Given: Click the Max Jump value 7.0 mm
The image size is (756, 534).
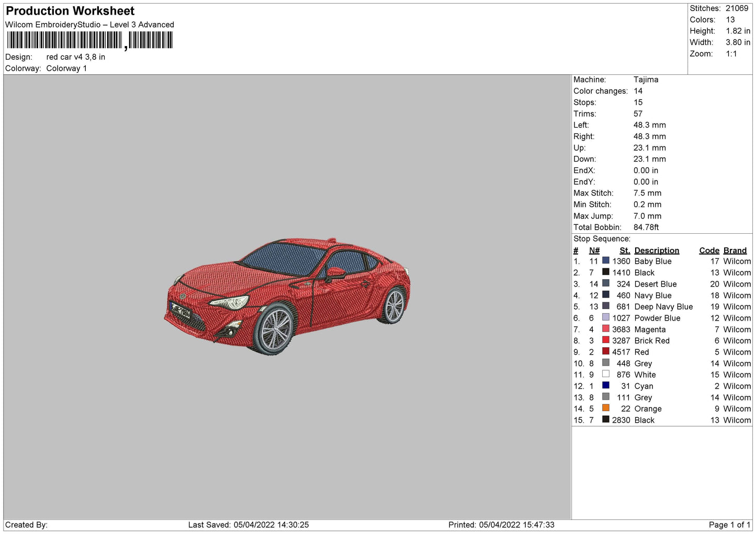Looking at the screenshot, I should (x=648, y=216).
